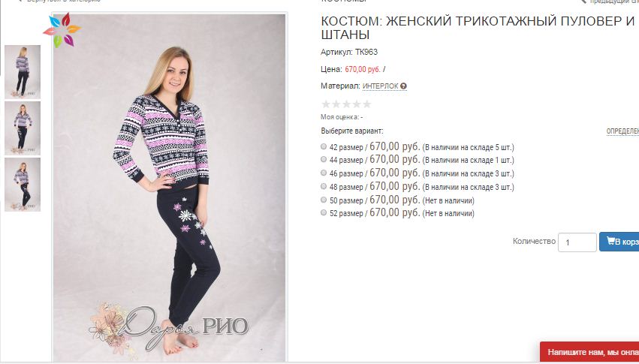View the second product thumbnail
This screenshot has width=639, height=364.
coord(23,128)
